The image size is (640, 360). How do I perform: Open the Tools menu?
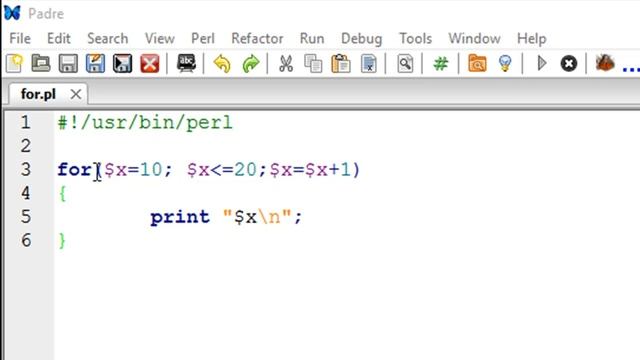(x=416, y=38)
